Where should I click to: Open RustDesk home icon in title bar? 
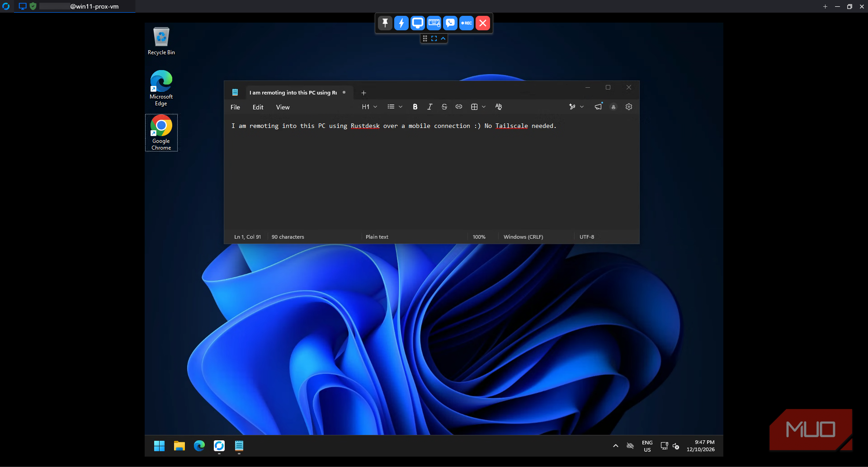click(6, 6)
